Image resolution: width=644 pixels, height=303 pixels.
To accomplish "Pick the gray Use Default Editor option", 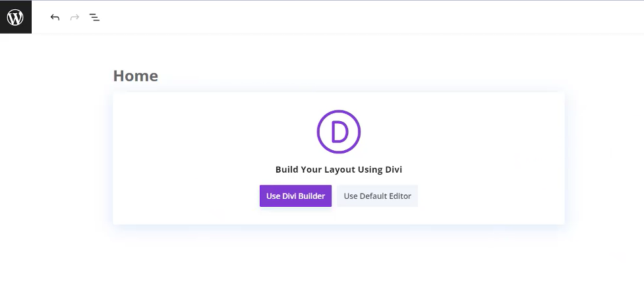I will [x=377, y=196].
